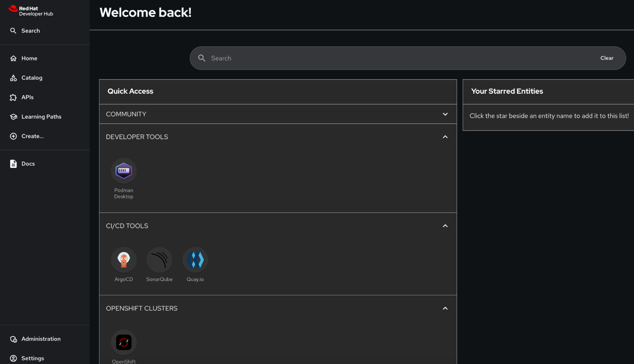Screen dimensions: 634x364
Task: Click the Create plus circle icon
Action: point(13,136)
